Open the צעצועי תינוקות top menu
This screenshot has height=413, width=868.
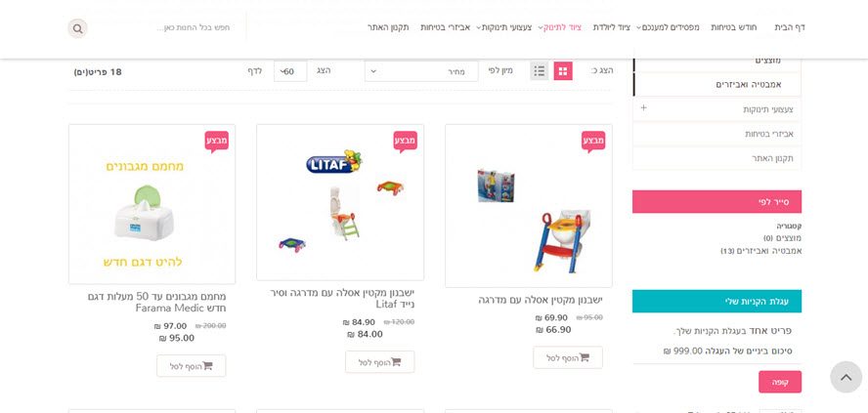coord(503,27)
